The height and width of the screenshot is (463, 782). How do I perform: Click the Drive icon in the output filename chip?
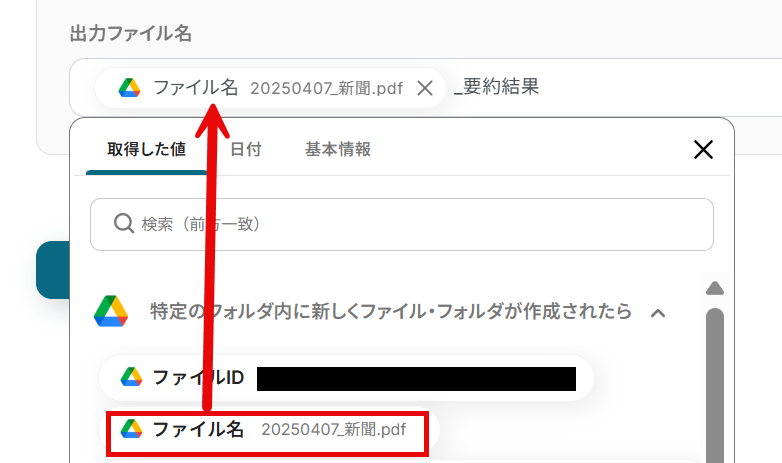point(129,88)
